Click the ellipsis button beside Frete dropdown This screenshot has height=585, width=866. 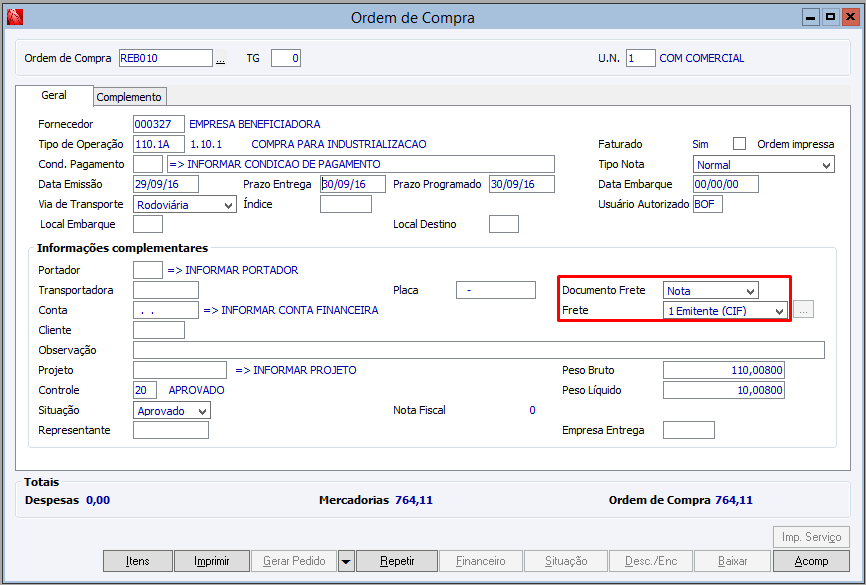(x=804, y=310)
